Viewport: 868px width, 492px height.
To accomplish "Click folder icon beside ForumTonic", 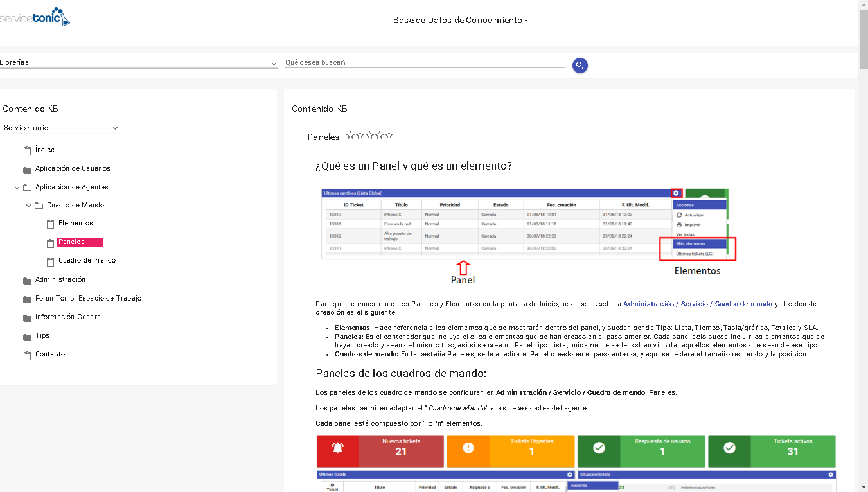I will pyautogui.click(x=27, y=300).
